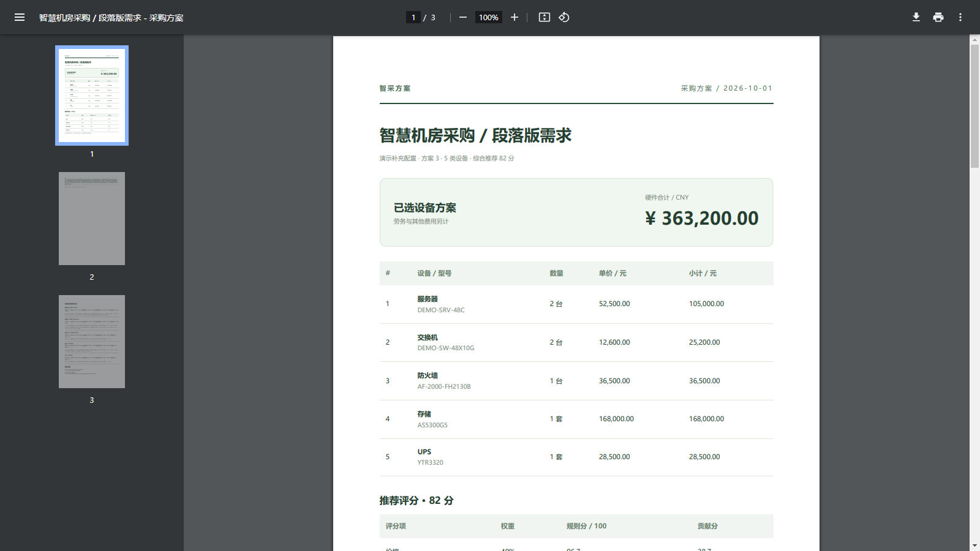
Task: Rotate the document counterclockwise
Action: (x=564, y=17)
